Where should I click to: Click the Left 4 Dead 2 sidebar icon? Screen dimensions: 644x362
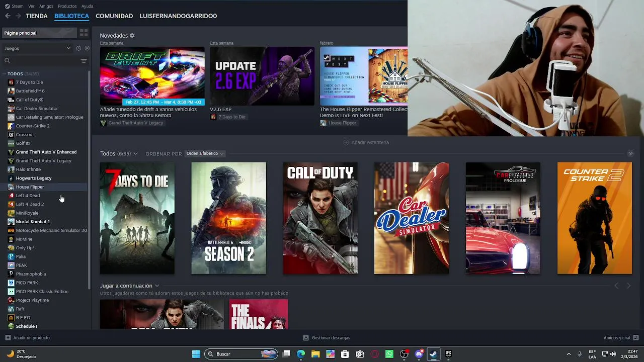[11, 204]
